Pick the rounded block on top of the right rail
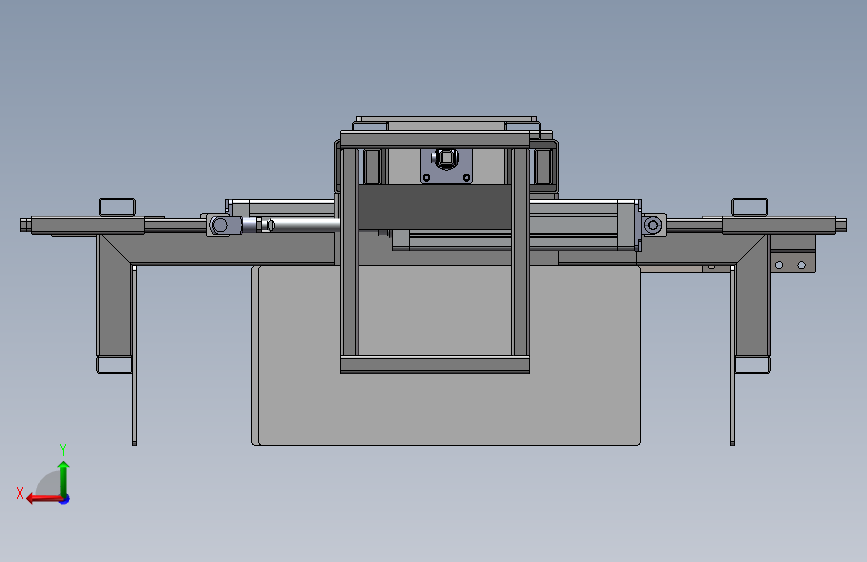Image resolution: width=867 pixels, height=562 pixels. pyautogui.click(x=749, y=207)
